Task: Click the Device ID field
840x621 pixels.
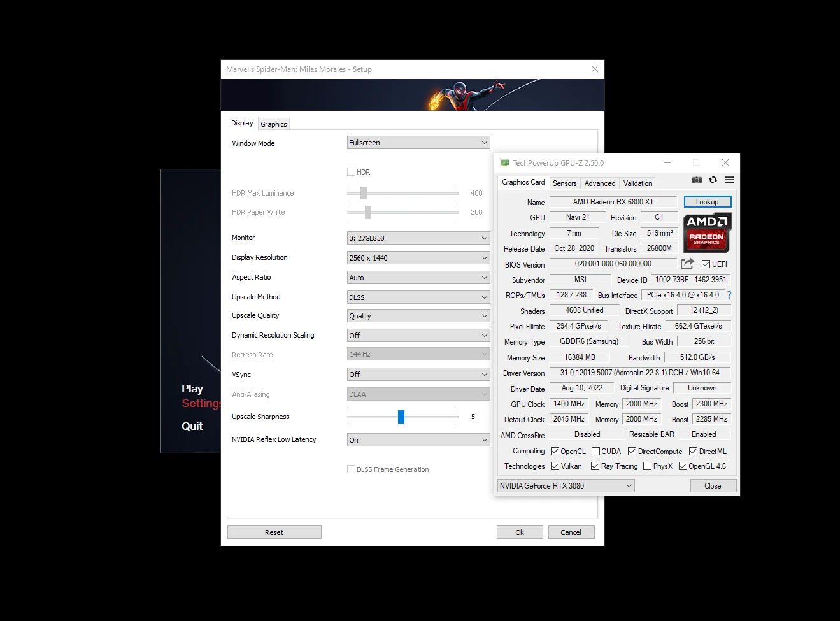Action: point(691,280)
